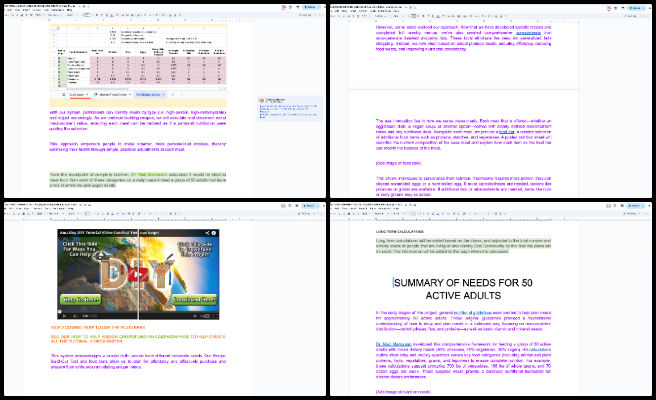Viewport: 656px width, 400px height.
Task: Open 'spreadsheets' link in top-right document
Action: 528,33
